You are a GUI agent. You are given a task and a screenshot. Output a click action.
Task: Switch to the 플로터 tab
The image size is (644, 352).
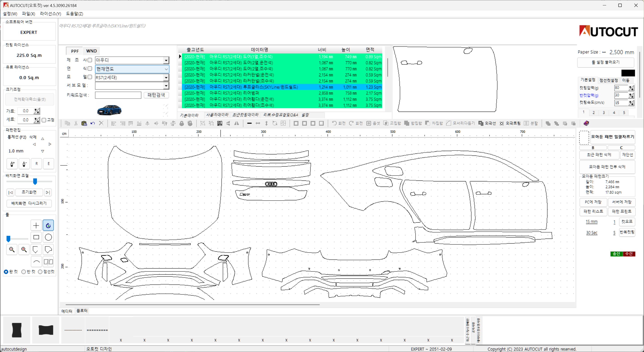coord(82,311)
